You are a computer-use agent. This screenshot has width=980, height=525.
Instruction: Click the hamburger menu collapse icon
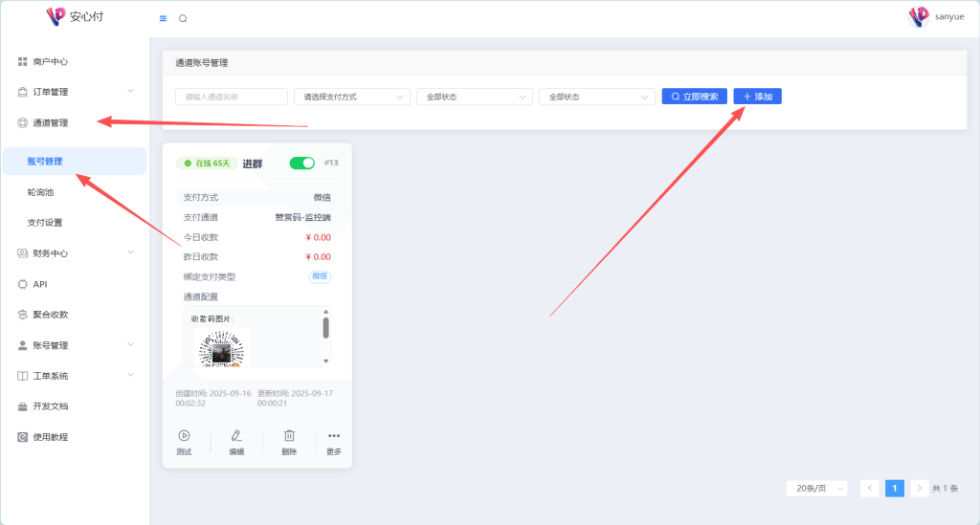point(163,18)
